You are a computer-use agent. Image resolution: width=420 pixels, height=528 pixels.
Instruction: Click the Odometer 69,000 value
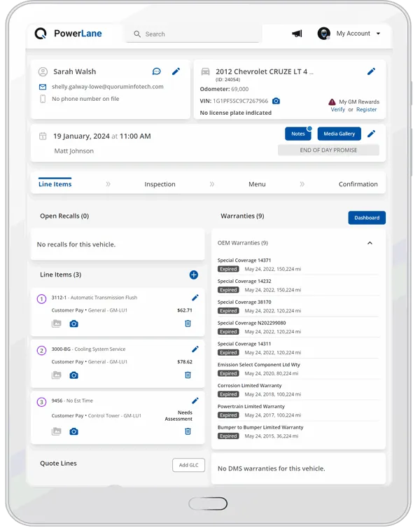pyautogui.click(x=240, y=89)
